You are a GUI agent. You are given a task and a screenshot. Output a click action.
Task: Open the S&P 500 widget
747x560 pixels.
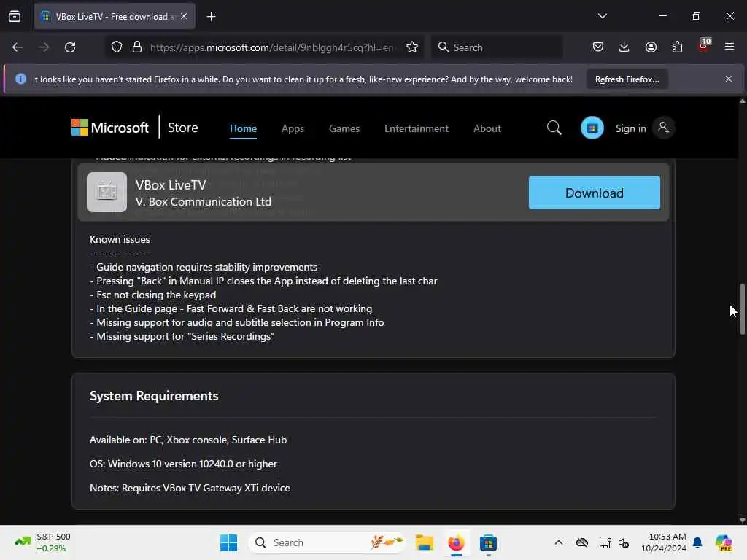(43, 542)
